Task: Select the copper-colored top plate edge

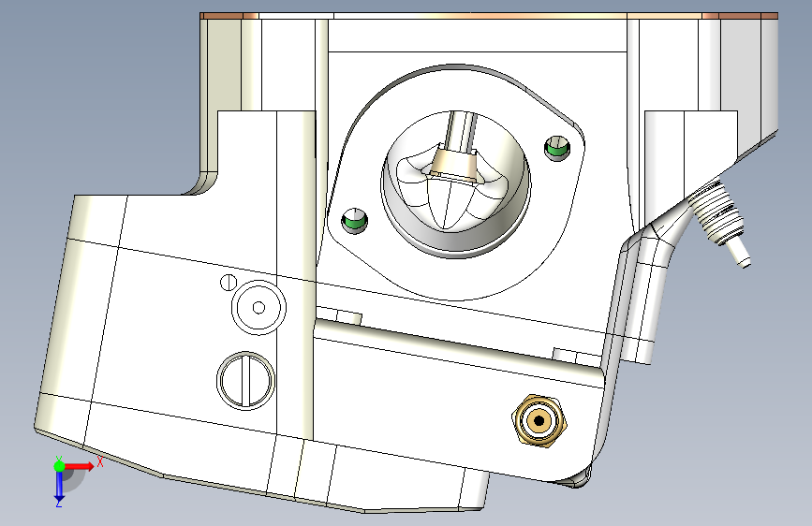Action: 489,16
